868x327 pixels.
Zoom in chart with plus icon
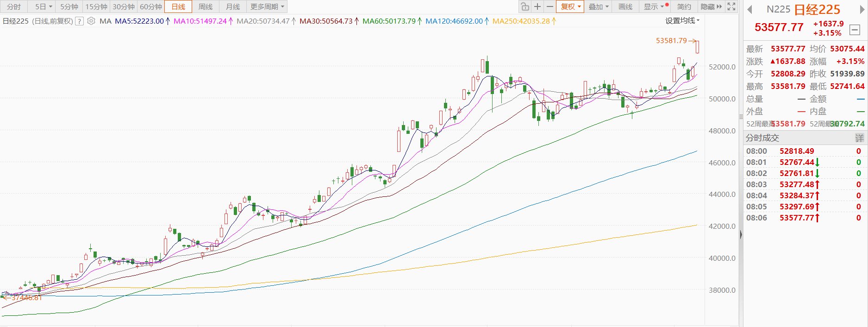click(537, 6)
